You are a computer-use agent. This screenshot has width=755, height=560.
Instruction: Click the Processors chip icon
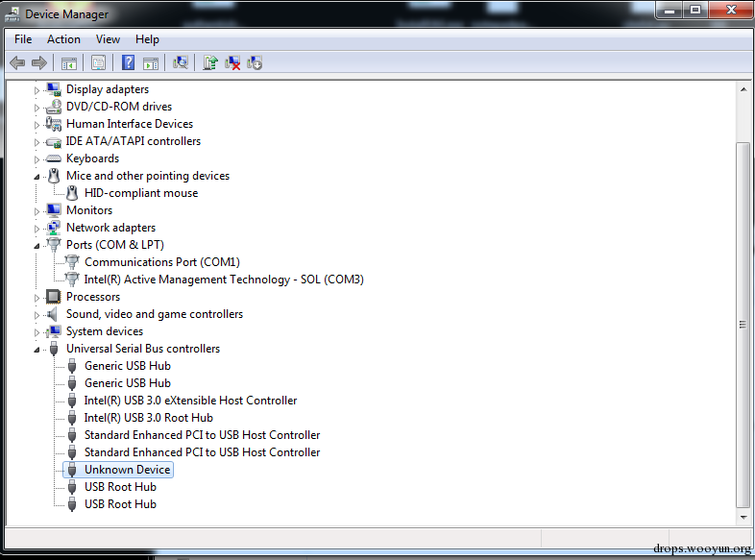pos(54,297)
